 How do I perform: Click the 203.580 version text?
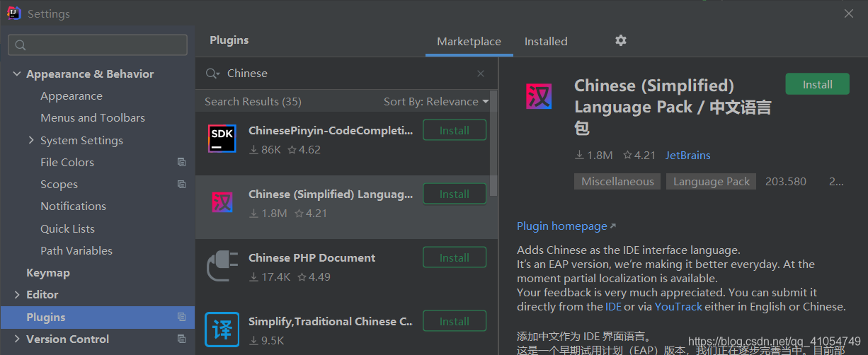786,181
